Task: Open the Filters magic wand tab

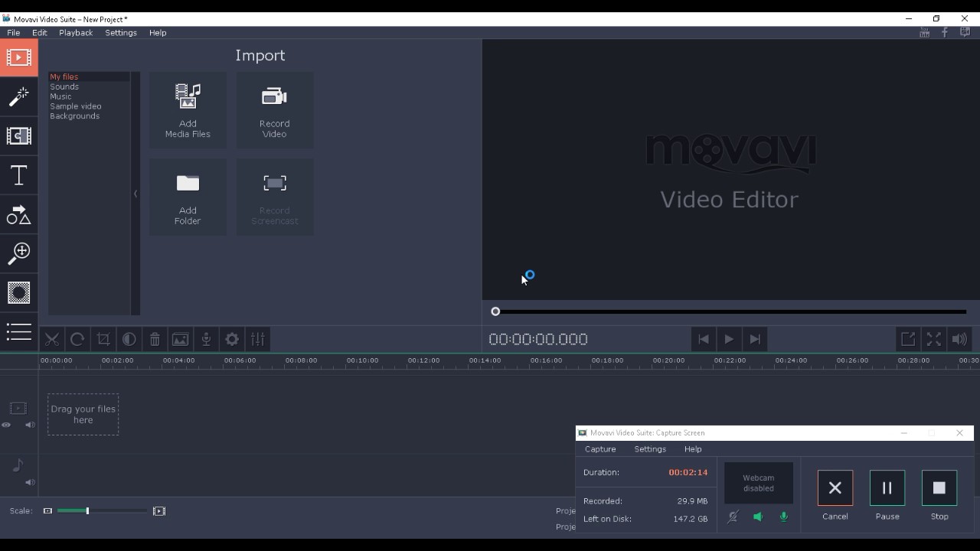Action: pyautogui.click(x=18, y=96)
